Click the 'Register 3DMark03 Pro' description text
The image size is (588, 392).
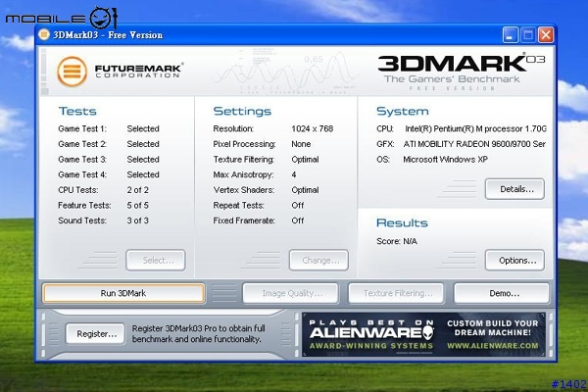coord(198,333)
